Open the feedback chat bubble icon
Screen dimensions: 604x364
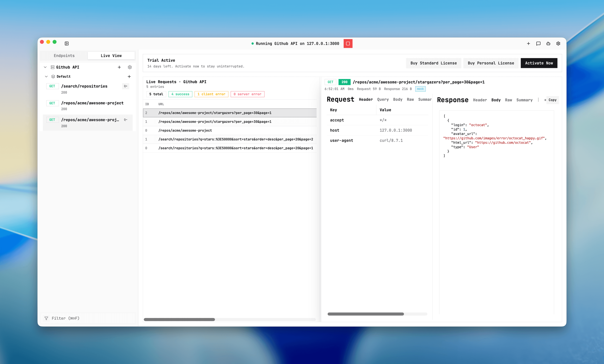(x=538, y=43)
